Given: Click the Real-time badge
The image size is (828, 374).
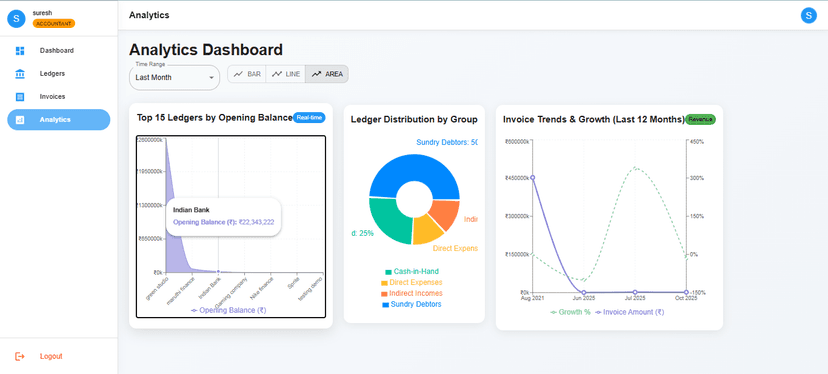Looking at the screenshot, I should (x=309, y=118).
